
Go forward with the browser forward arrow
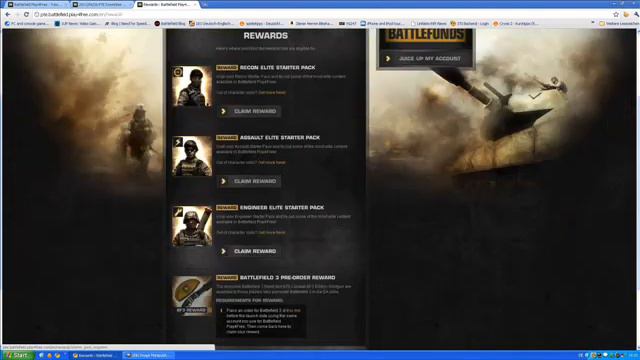[17, 14]
